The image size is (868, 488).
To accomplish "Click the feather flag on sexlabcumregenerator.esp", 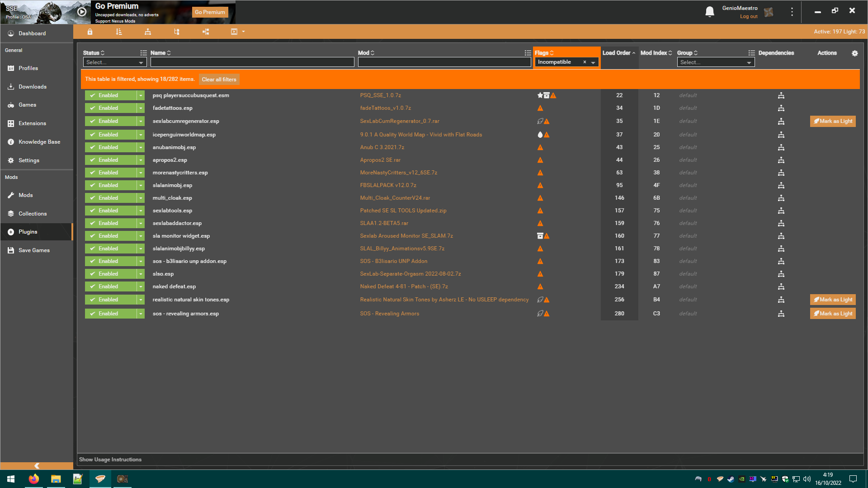I will (x=540, y=121).
